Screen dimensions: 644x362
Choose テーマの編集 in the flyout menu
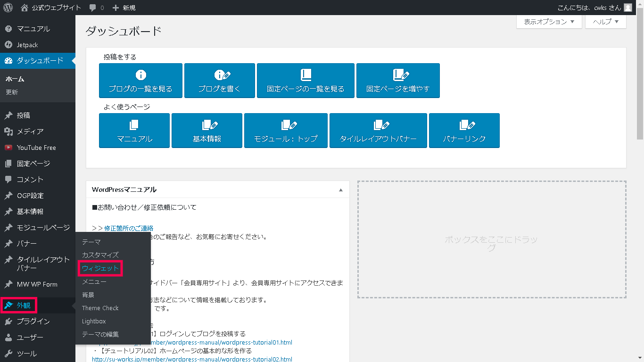tap(100, 334)
